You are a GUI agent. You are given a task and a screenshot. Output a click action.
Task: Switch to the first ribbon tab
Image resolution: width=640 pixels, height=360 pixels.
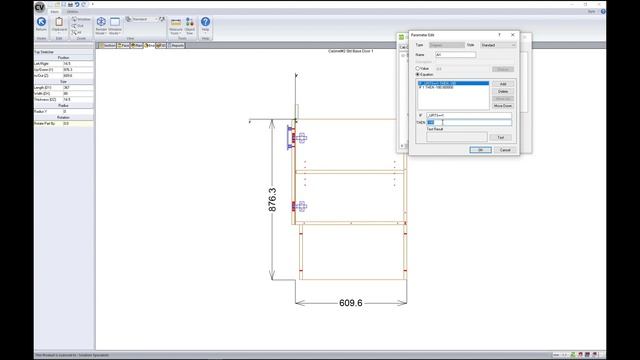click(x=54, y=12)
